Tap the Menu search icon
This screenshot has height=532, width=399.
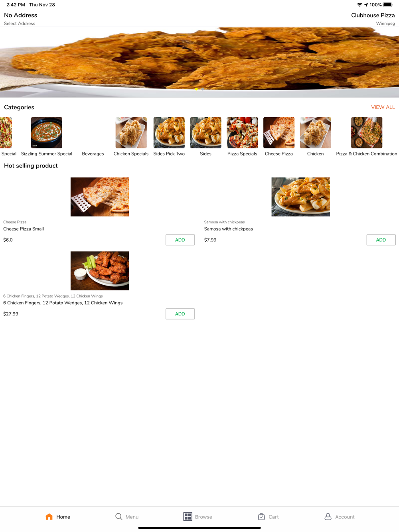point(119,516)
